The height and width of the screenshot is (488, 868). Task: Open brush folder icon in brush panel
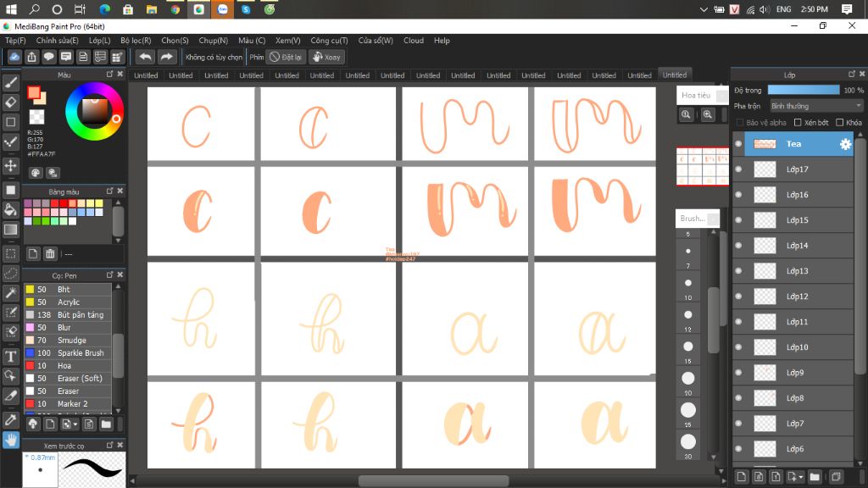tap(106, 424)
